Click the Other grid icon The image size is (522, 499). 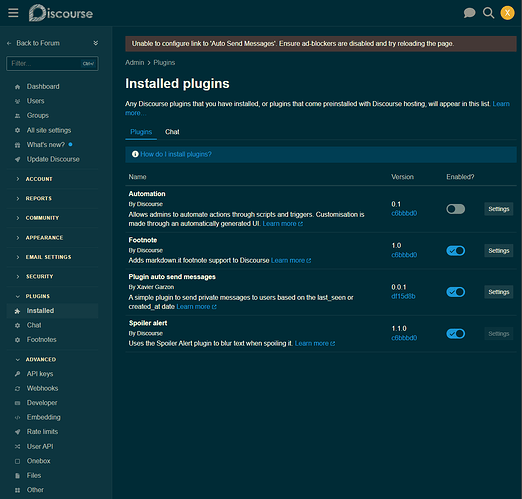[18, 490]
